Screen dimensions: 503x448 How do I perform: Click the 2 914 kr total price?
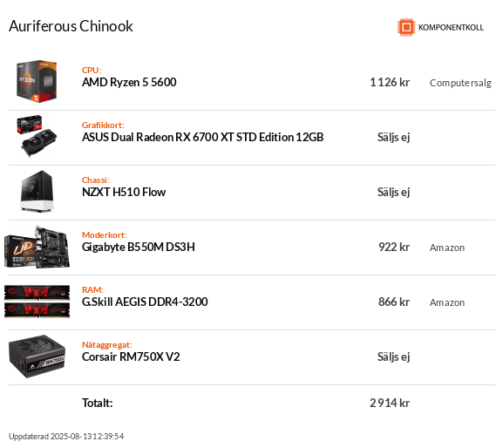coord(390,403)
